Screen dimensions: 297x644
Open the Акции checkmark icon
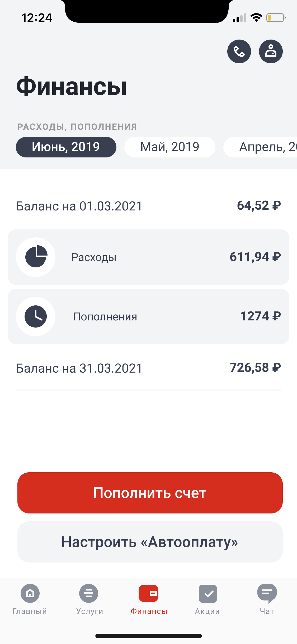(208, 593)
